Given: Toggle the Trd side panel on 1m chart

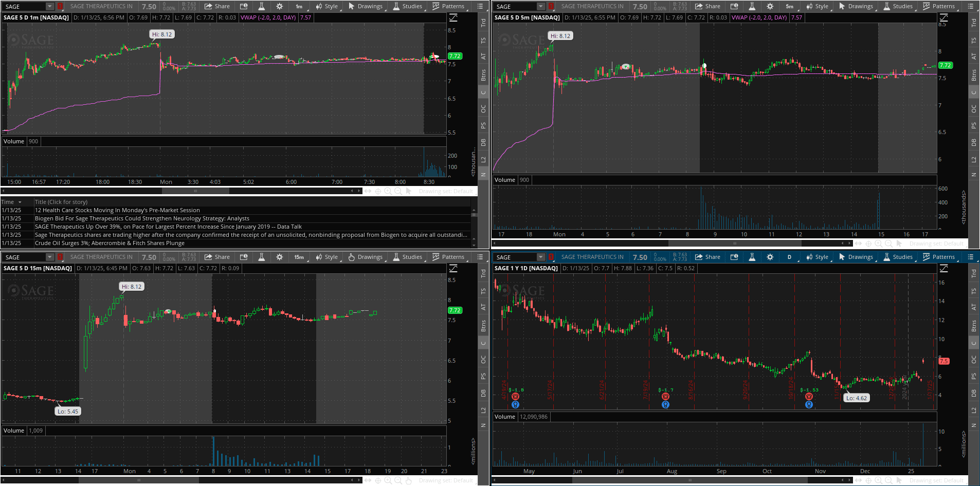Looking at the screenshot, I should click(x=483, y=23).
